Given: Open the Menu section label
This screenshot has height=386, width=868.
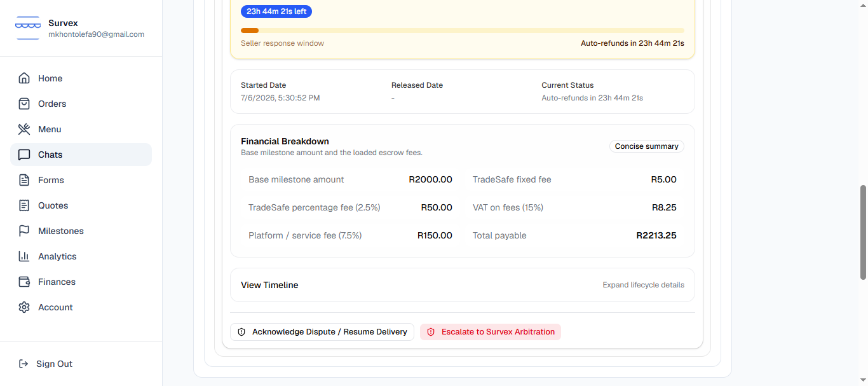Looking at the screenshot, I should 50,129.
